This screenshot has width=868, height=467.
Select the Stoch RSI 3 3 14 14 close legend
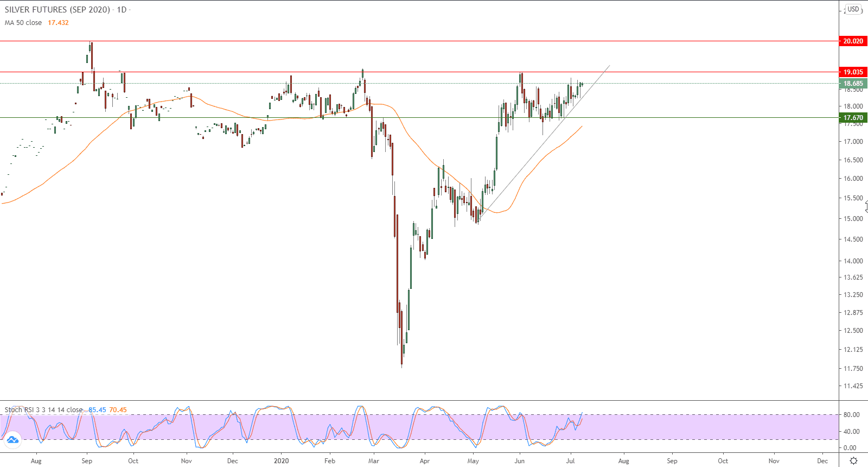coord(44,410)
